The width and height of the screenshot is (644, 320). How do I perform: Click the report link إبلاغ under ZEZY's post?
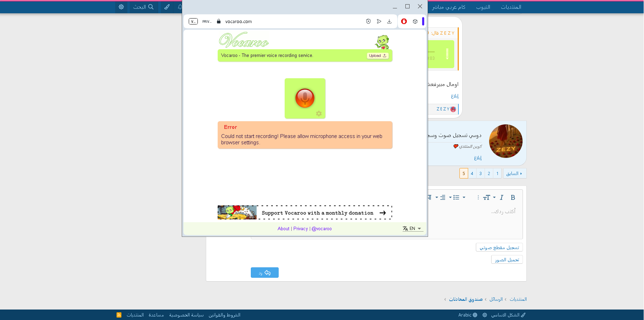(x=478, y=158)
